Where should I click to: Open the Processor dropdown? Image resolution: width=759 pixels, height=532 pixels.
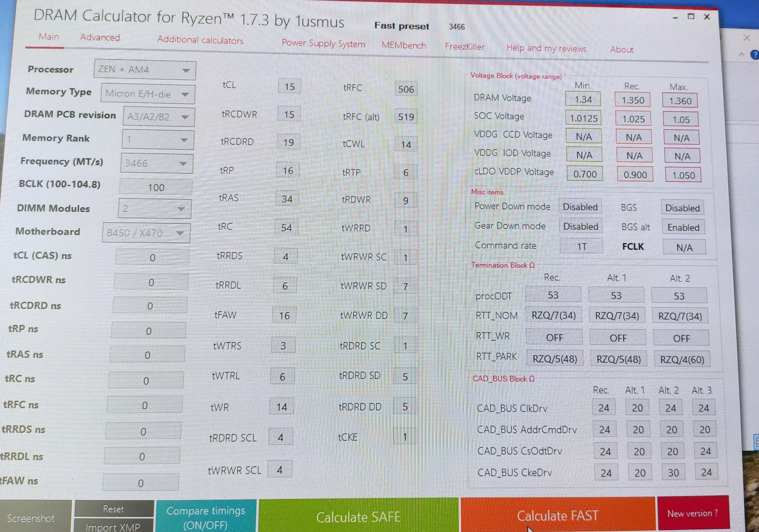pyautogui.click(x=145, y=70)
